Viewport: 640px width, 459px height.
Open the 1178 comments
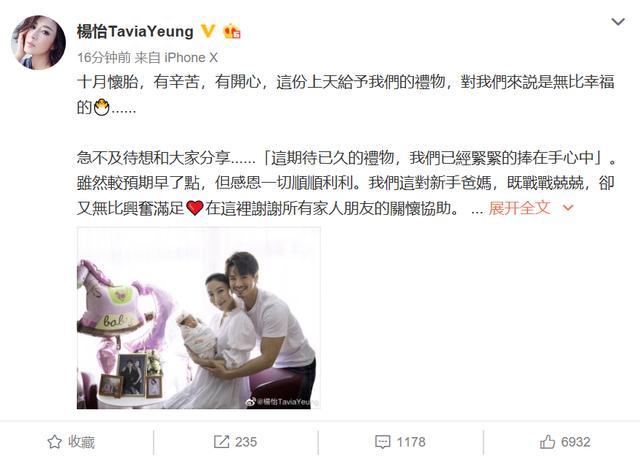coord(411,442)
